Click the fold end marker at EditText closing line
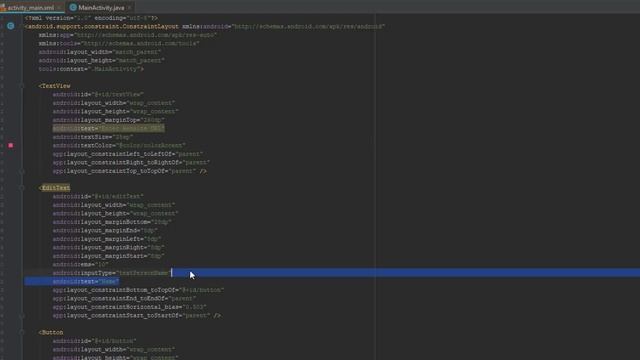 pyautogui.click(x=22, y=316)
